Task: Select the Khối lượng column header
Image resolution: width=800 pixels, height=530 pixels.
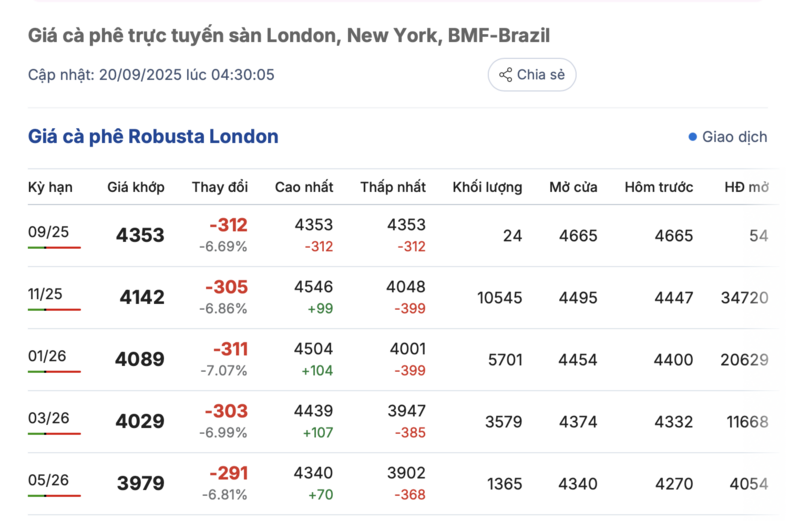Action: coord(487,187)
